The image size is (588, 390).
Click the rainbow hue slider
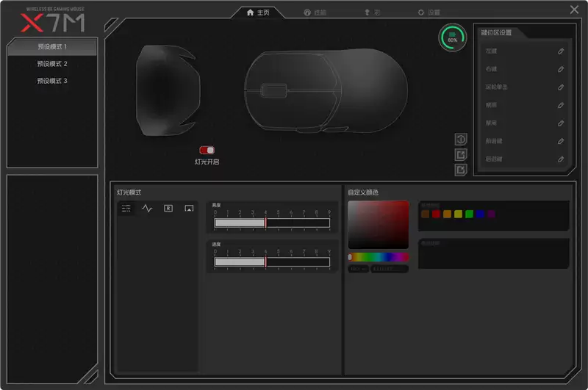pyautogui.click(x=379, y=257)
